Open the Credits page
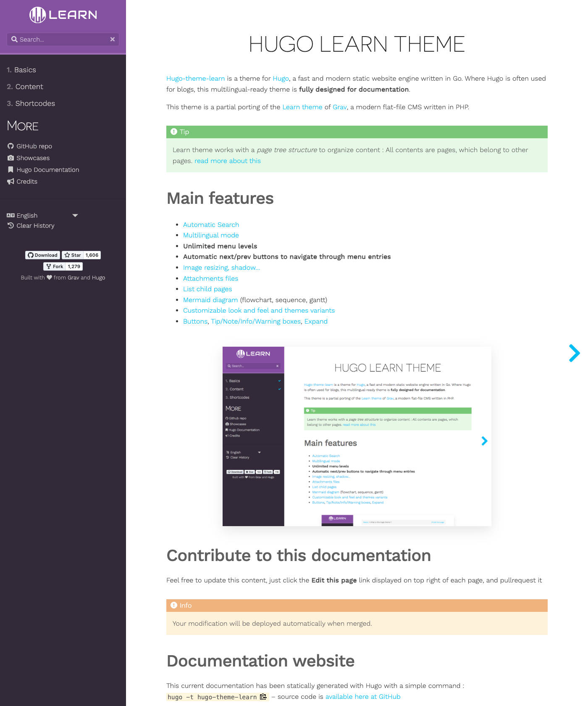The image size is (588, 706). click(x=27, y=182)
